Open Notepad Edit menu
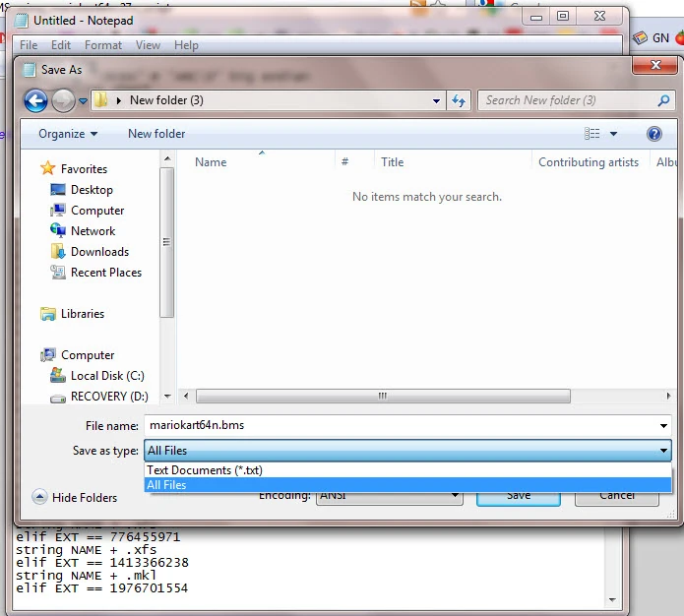684x616 pixels. 61,45
